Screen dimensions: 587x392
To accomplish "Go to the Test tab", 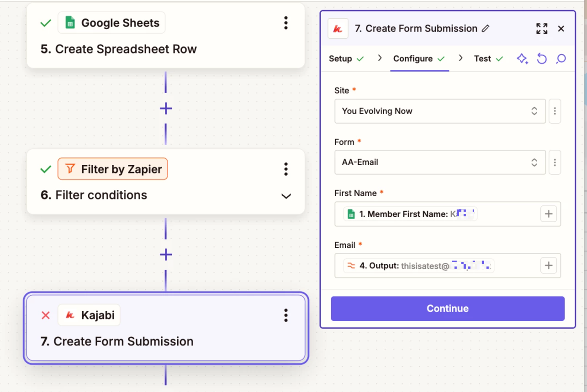I will tap(488, 58).
